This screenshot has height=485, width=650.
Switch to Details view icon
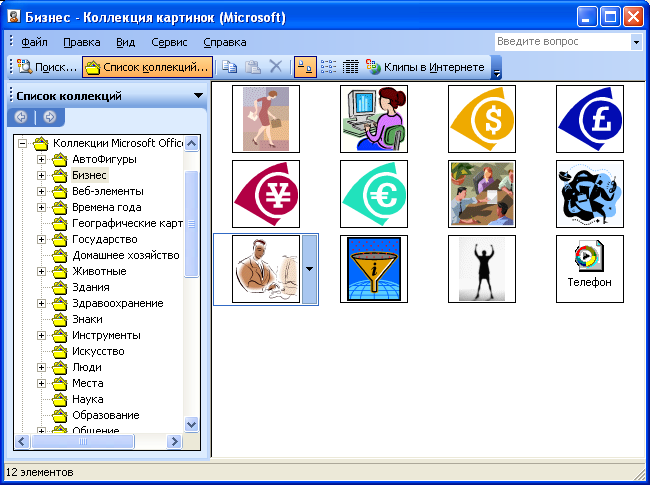pos(350,67)
